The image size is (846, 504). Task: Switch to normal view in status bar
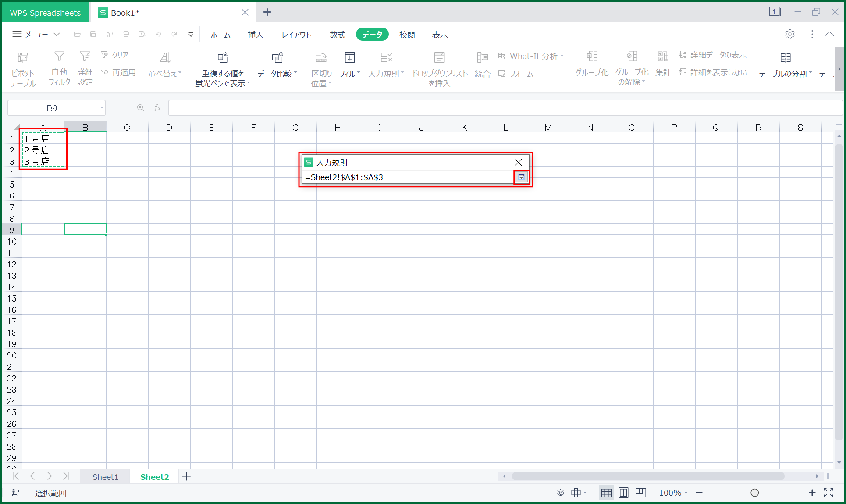607,493
